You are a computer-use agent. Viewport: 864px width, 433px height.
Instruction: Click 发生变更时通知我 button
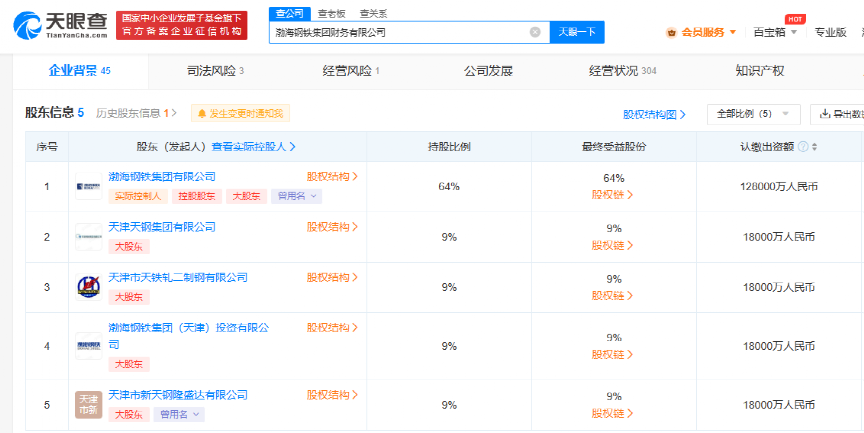click(x=240, y=113)
